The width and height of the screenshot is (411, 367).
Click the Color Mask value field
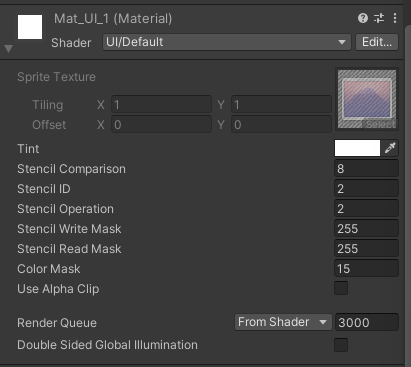click(366, 268)
